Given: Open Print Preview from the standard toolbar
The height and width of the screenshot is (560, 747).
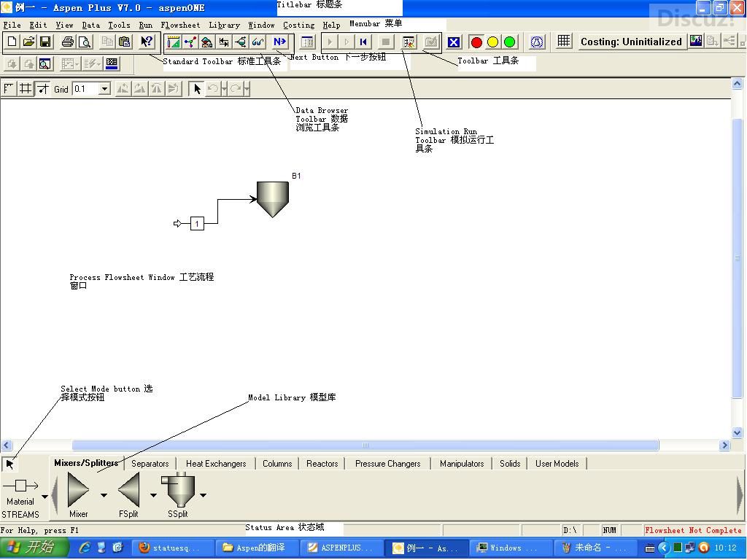Looking at the screenshot, I should pyautogui.click(x=85, y=42).
